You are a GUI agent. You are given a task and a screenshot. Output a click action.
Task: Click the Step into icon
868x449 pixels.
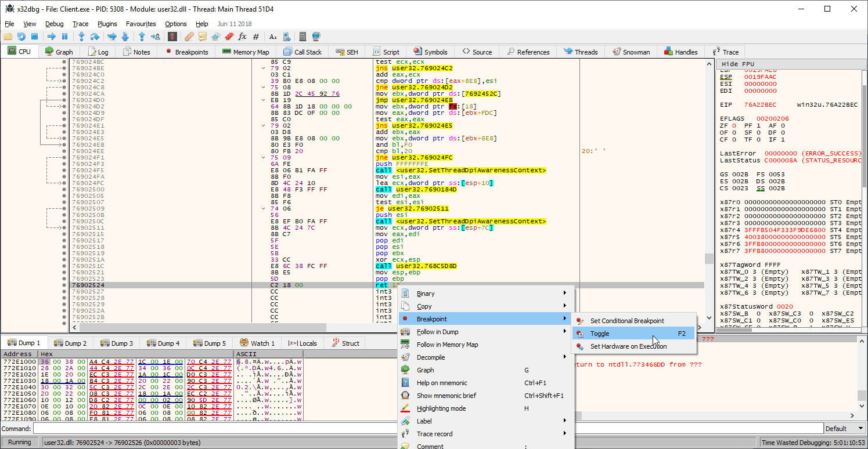[x=81, y=37]
